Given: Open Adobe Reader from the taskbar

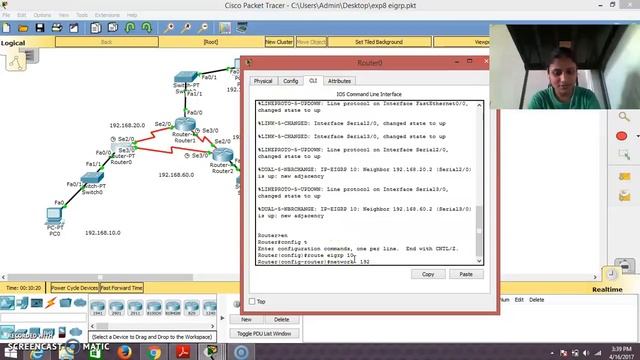Looking at the screenshot, I should click(183, 352).
